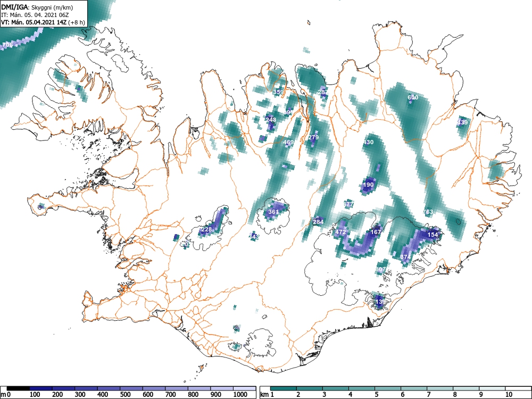Click the '439' visibility value near the east coast
The height and width of the screenshot is (399, 532).
[462, 122]
